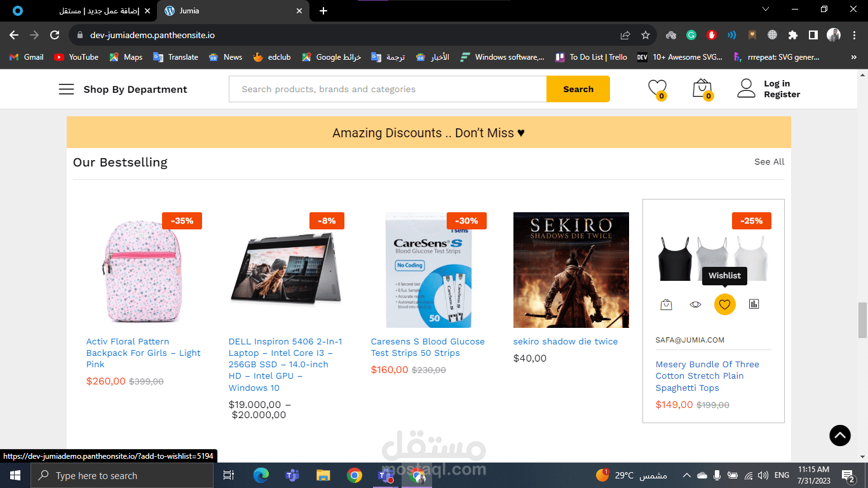Click the user account icon near Log in
Screen dimensions: 868x488
click(x=746, y=88)
